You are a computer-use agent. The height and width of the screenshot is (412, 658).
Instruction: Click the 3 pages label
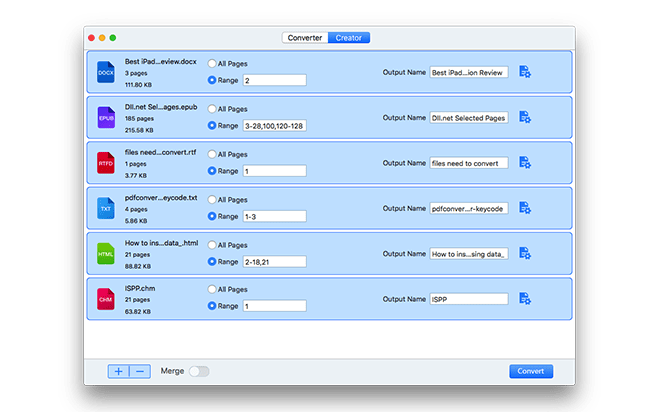point(136,73)
